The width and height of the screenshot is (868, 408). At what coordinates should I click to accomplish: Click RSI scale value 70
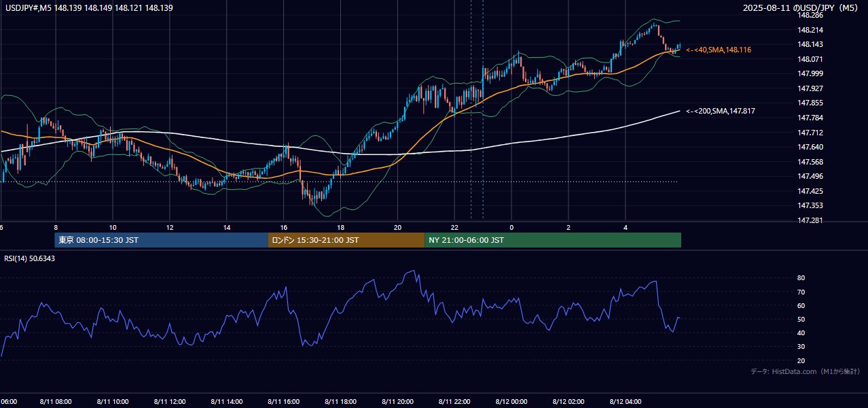(x=801, y=292)
